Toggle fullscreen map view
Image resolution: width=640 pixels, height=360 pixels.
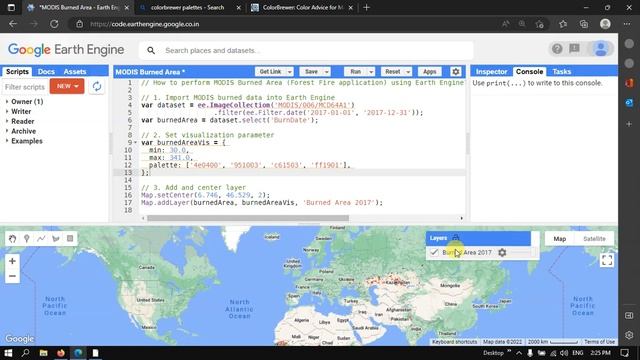(x=607, y=260)
